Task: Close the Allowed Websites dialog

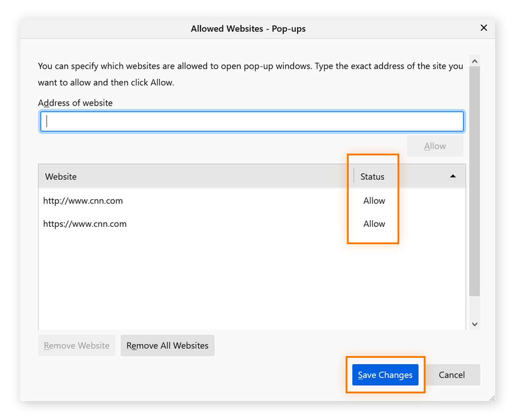Action: (484, 28)
